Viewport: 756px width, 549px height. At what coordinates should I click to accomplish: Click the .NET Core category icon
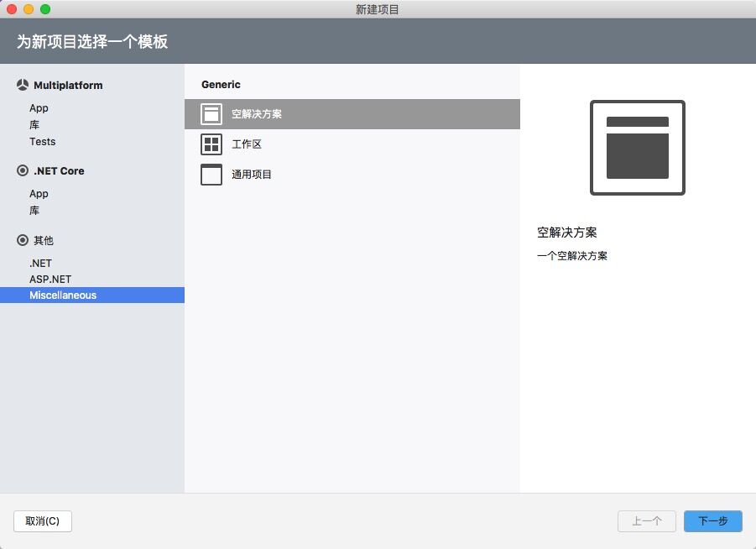pos(22,170)
